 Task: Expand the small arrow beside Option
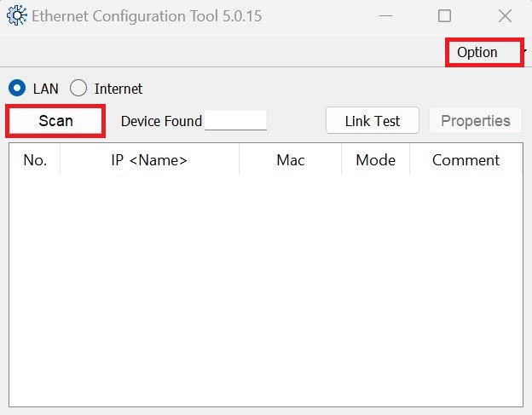coord(525,51)
